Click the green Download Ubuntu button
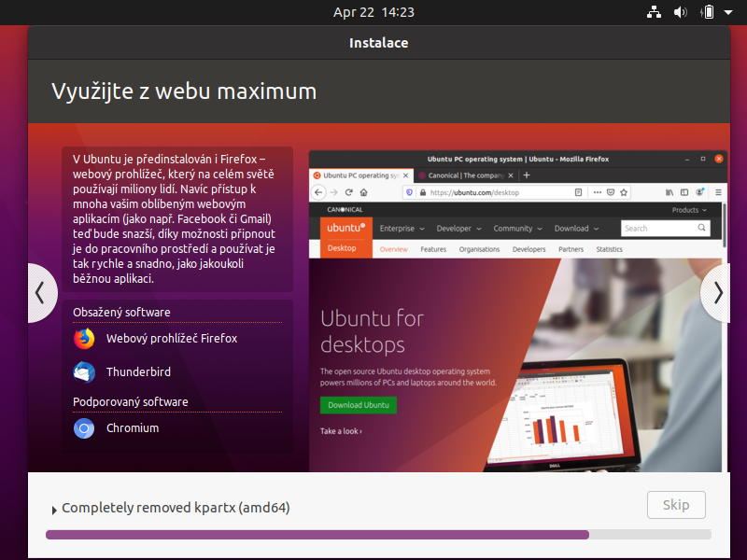The image size is (747, 560). coord(359,405)
